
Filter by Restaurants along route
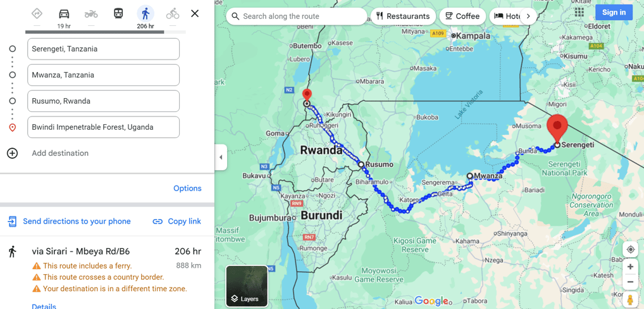coord(403,16)
